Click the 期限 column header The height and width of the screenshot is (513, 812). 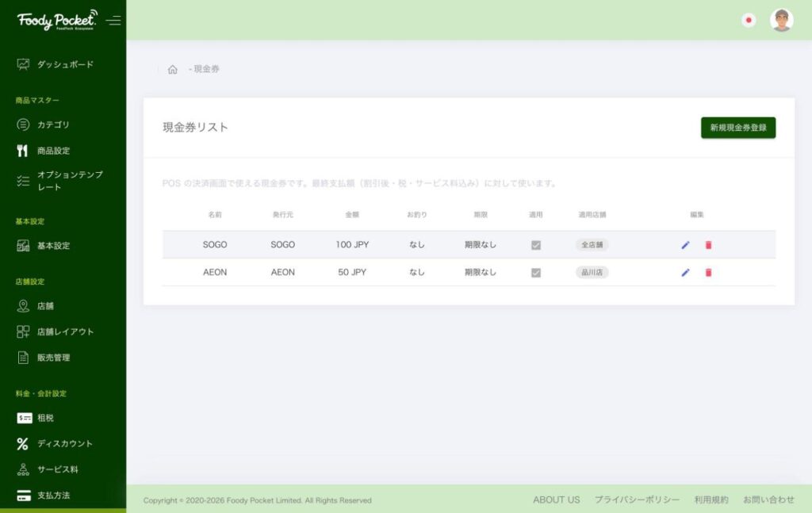(x=481, y=214)
